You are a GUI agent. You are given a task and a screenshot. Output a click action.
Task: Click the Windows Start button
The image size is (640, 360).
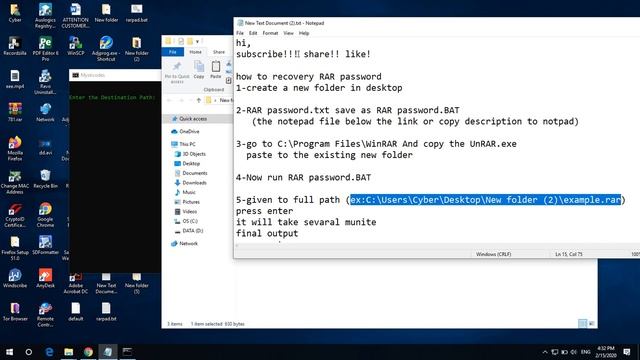click(x=9, y=352)
